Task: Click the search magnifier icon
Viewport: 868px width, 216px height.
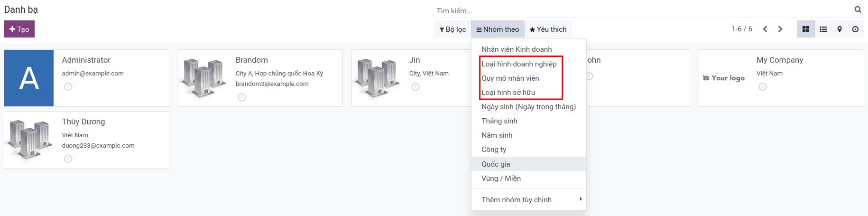Action: pyautogui.click(x=858, y=9)
